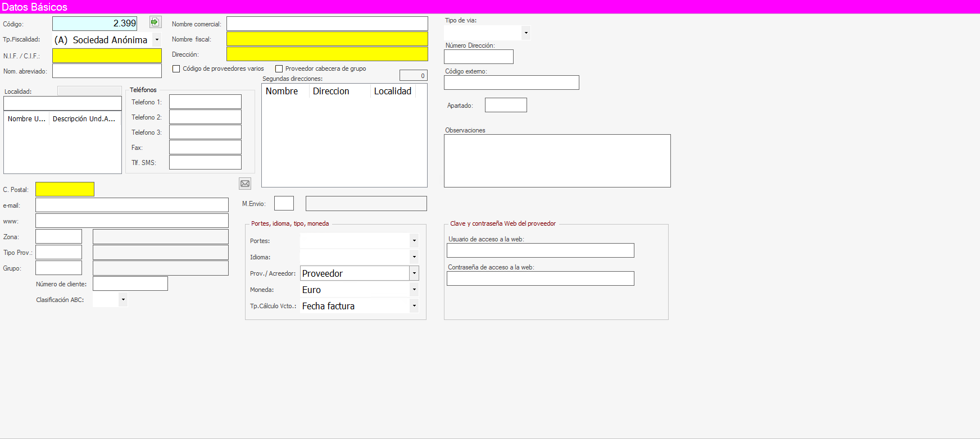Open the Portes dropdown list
The image size is (980, 439).
tap(414, 241)
